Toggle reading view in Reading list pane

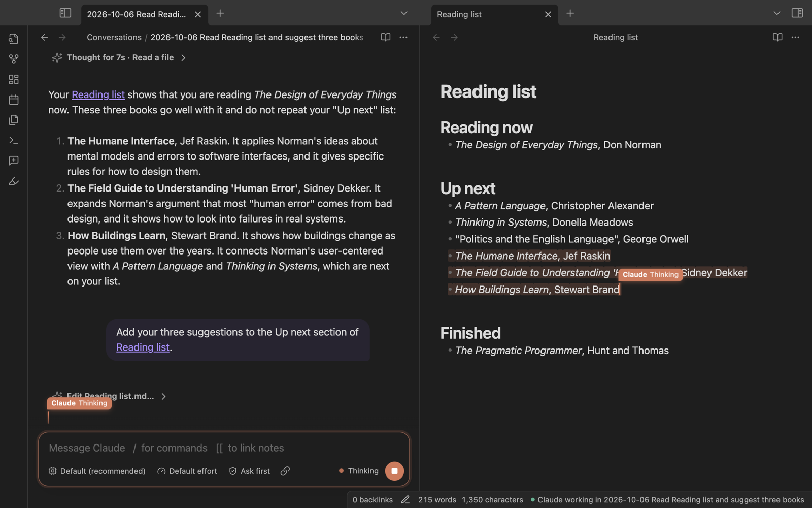tap(777, 37)
